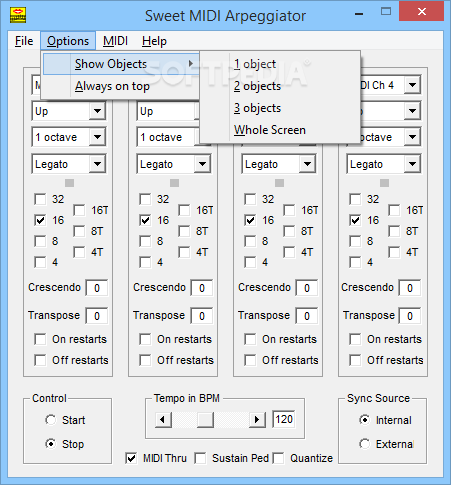Screen dimensions: 451x485
Task: Expand fourth column's Legato dropdown
Action: point(412,164)
